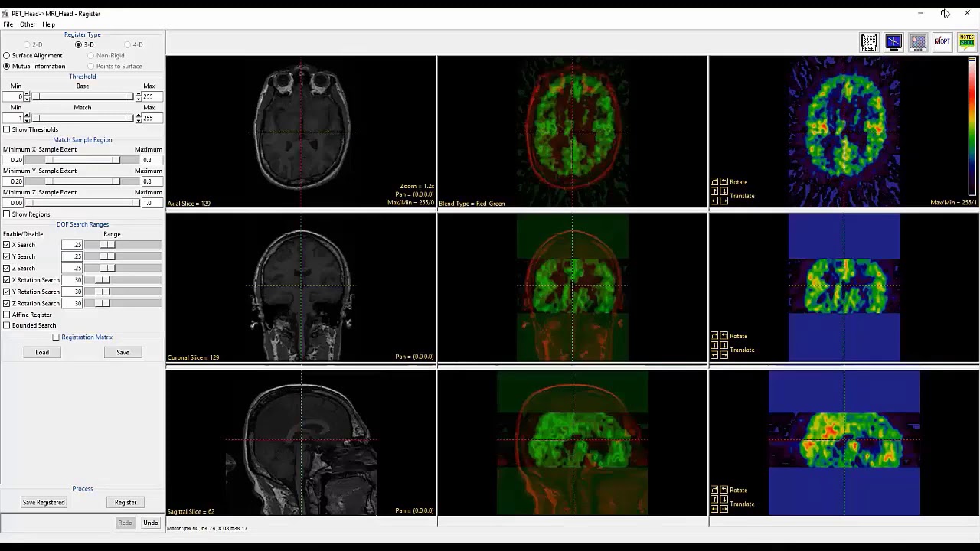Rotate sagittal PET view clockwise

(x=714, y=489)
